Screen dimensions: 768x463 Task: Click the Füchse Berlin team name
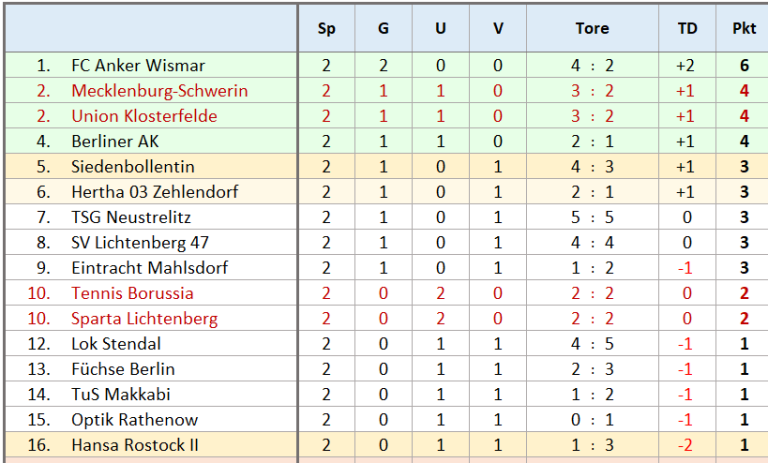(x=123, y=369)
